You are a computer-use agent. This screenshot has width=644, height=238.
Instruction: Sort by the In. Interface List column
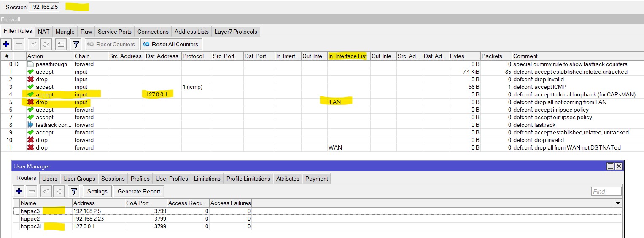(x=348, y=56)
